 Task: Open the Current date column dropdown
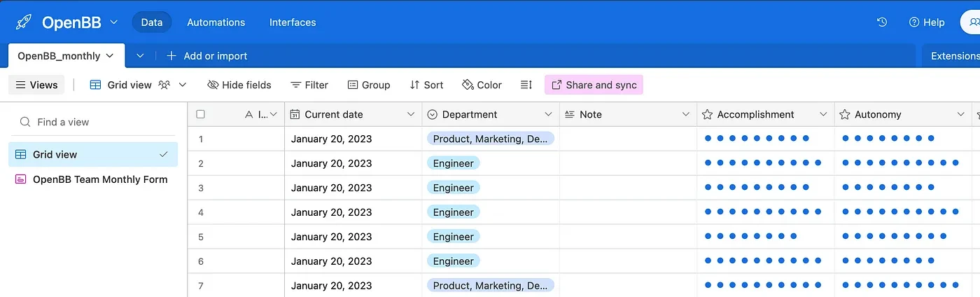click(x=411, y=114)
